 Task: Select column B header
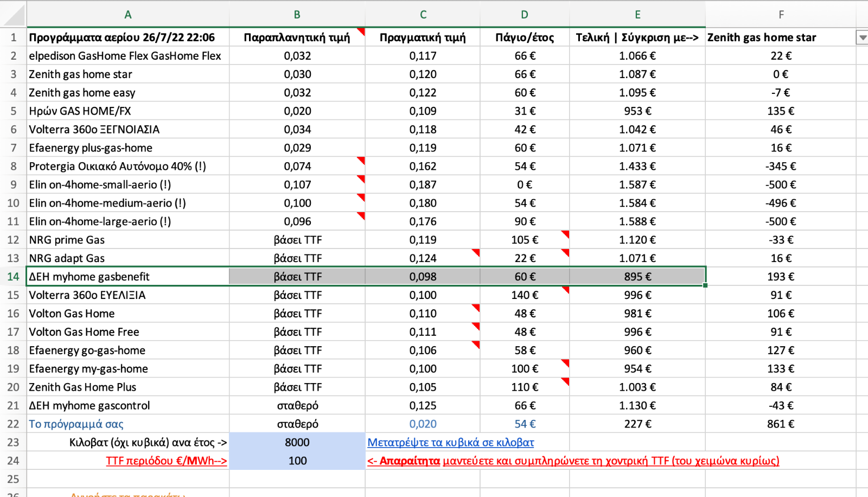pyautogui.click(x=297, y=15)
